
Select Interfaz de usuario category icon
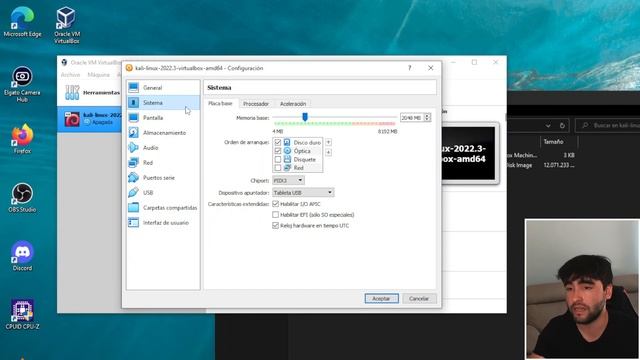pos(133,222)
